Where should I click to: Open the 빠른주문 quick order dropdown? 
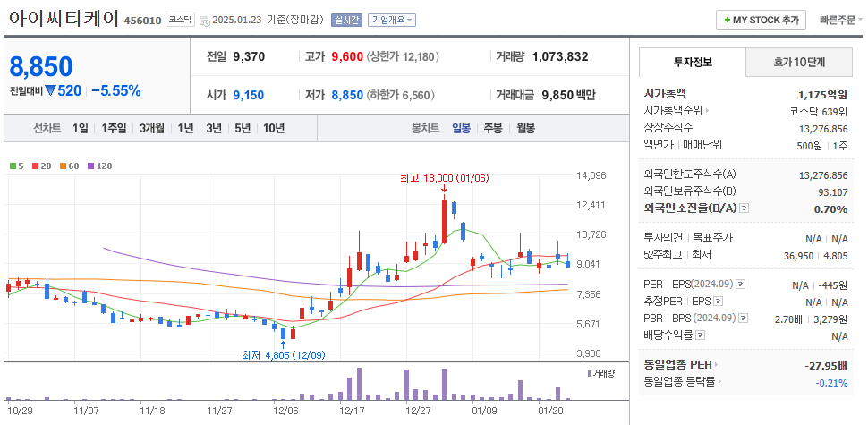841,20
